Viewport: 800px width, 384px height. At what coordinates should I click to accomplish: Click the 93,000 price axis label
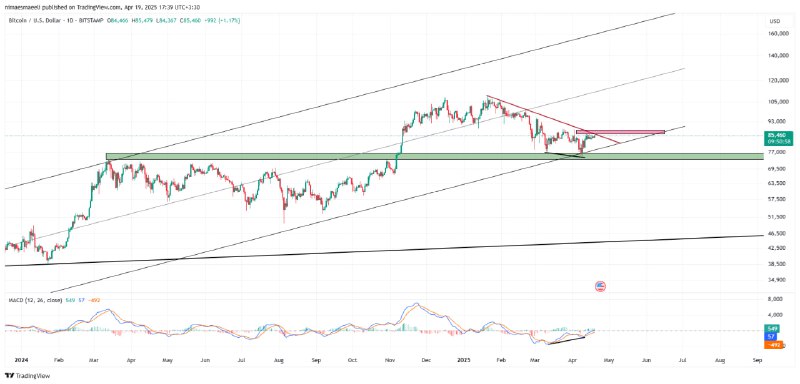776,121
